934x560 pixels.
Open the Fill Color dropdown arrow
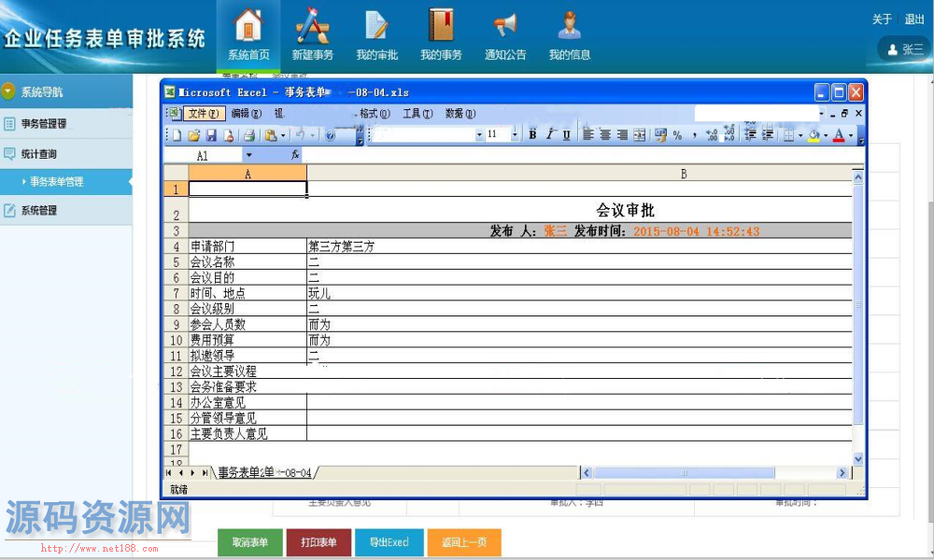click(826, 135)
